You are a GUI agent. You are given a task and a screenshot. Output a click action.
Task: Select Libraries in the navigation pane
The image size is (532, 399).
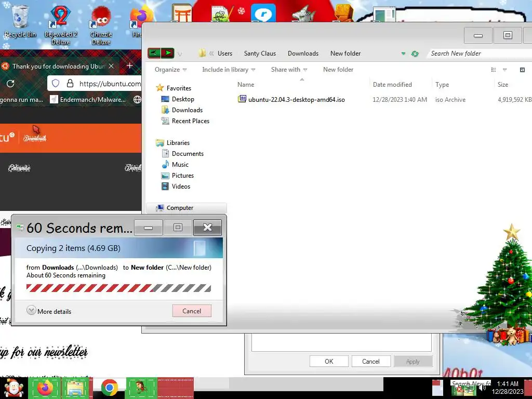tap(178, 143)
